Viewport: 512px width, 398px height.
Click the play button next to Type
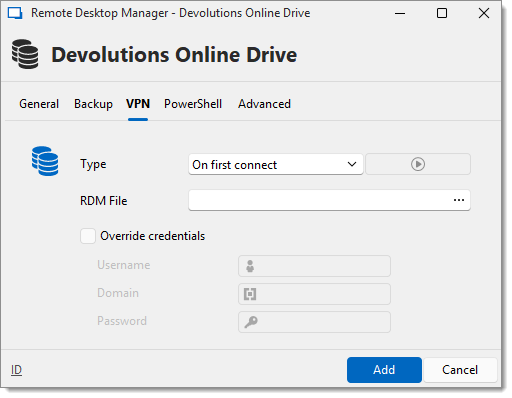pos(418,164)
